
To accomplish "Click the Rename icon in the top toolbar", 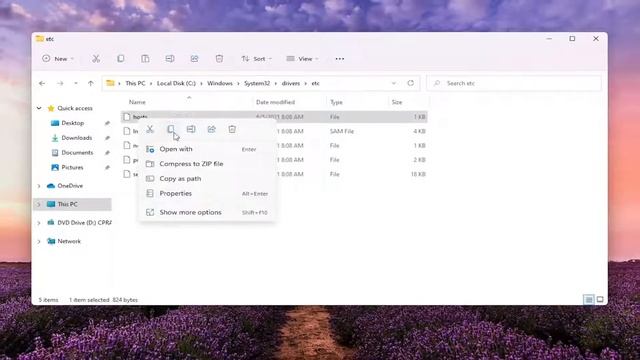I will [170, 59].
